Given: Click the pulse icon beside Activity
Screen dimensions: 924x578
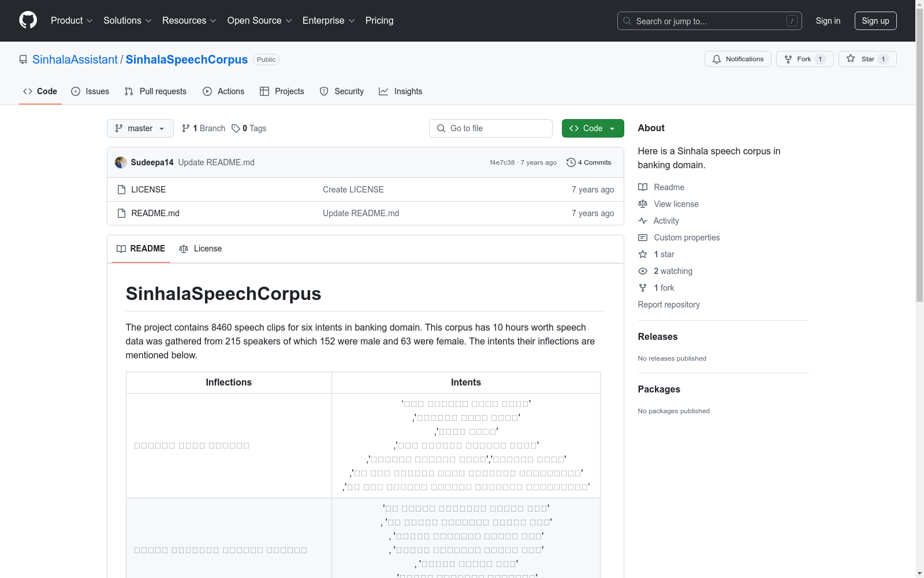Looking at the screenshot, I should [643, 221].
